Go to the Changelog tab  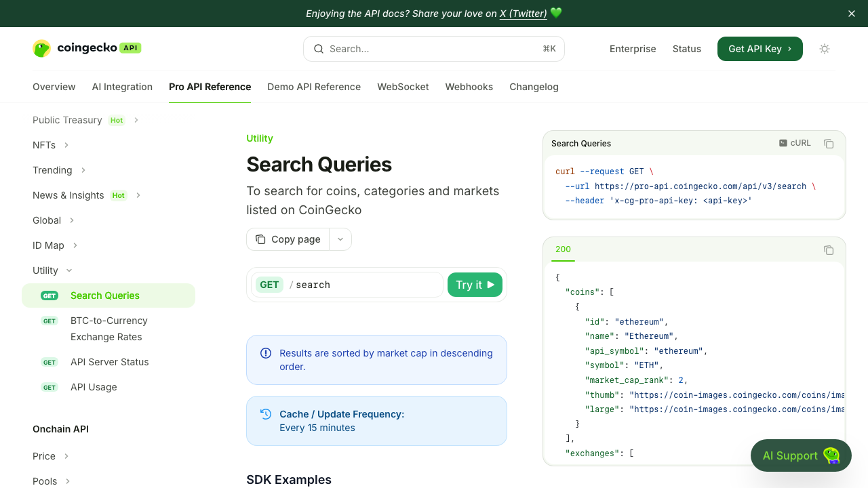(x=534, y=87)
